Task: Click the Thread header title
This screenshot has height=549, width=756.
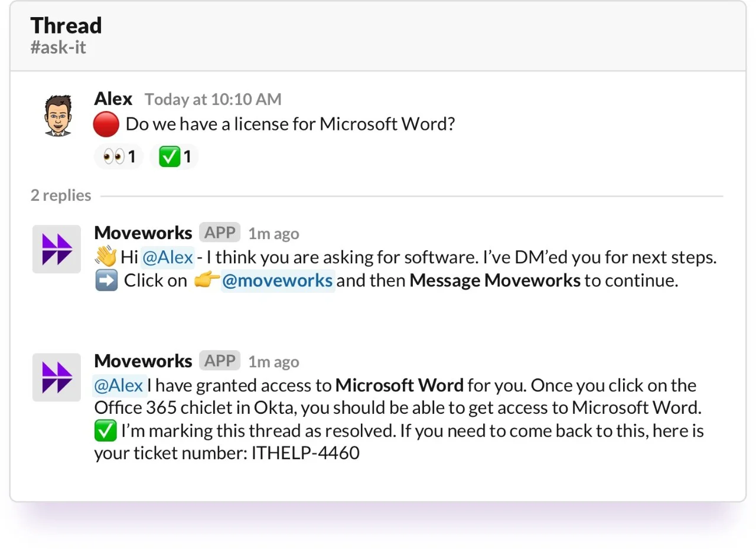Action: (66, 25)
